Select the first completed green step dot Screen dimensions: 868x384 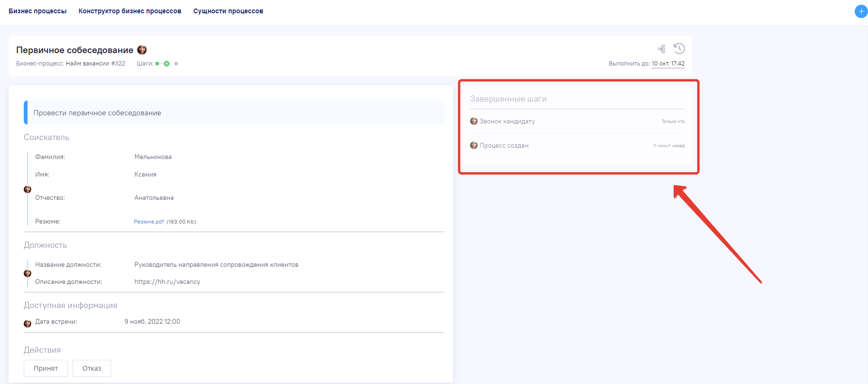(x=157, y=64)
